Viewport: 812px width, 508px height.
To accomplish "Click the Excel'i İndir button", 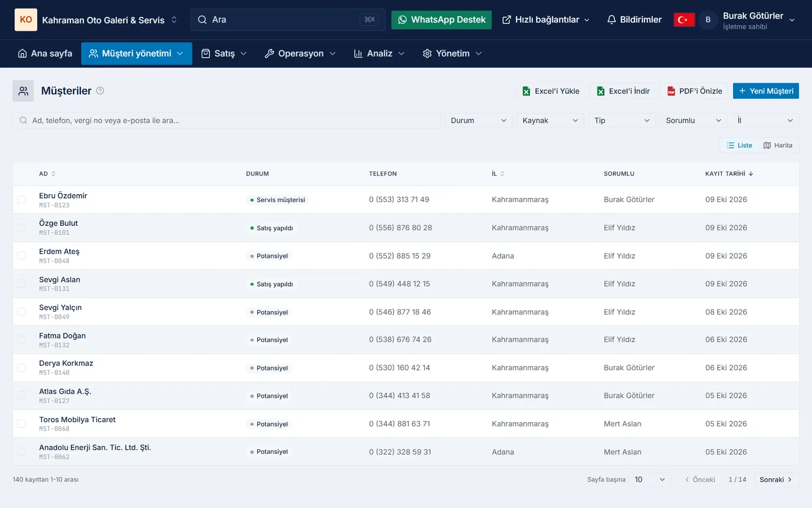I will 623,91.
